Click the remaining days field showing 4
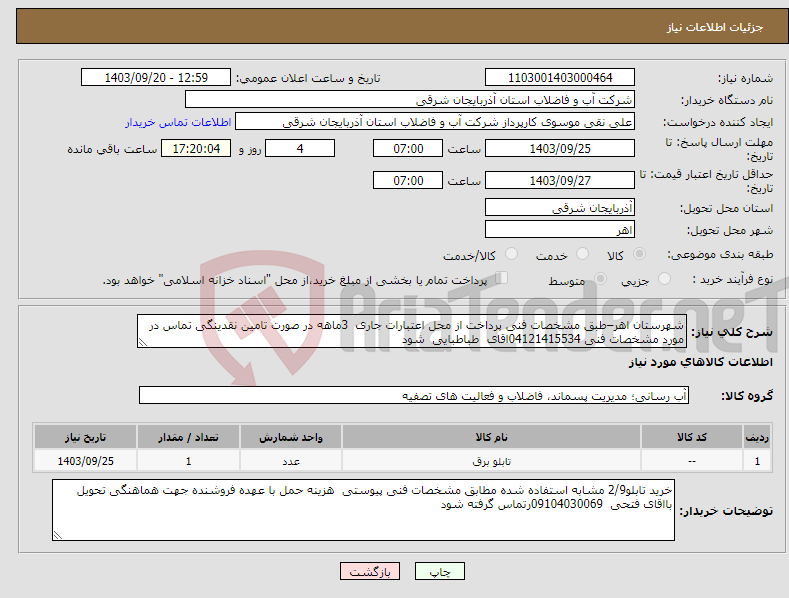The image size is (789, 598). coord(300,148)
